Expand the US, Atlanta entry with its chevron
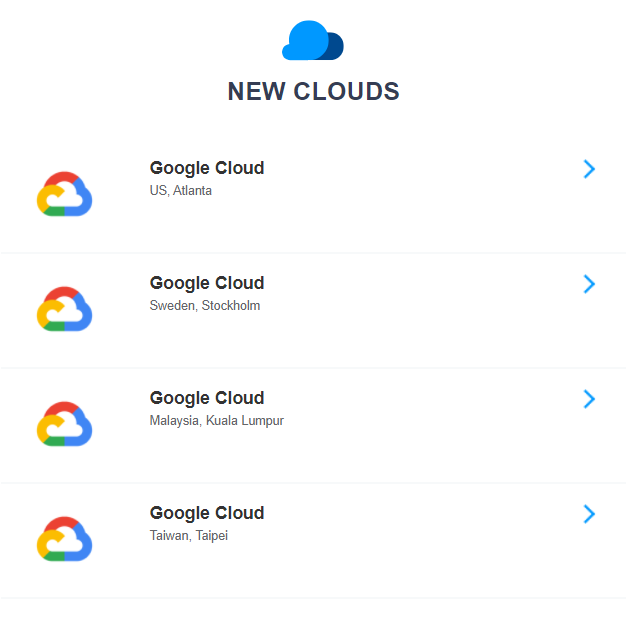 [589, 169]
